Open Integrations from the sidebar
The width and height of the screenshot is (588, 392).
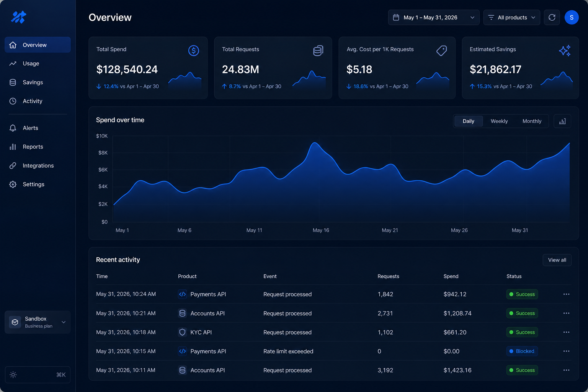click(38, 165)
